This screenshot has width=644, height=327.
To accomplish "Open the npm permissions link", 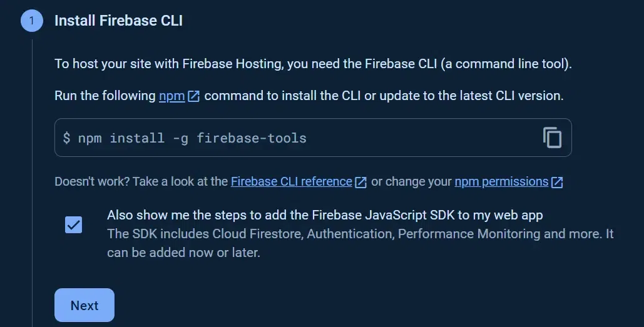I will pos(501,182).
